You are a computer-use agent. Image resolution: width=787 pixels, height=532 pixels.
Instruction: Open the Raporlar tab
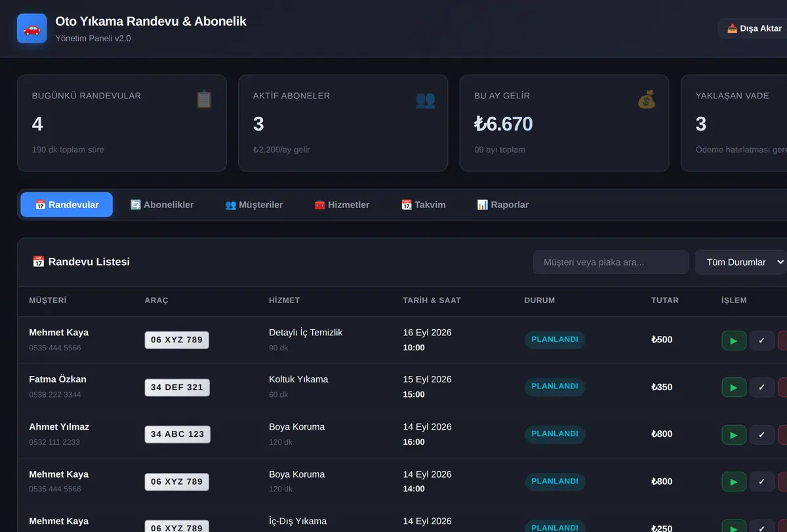502,205
